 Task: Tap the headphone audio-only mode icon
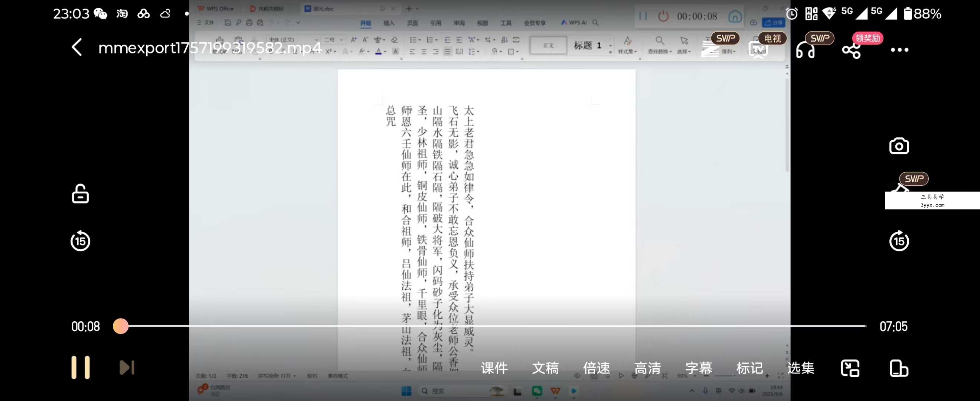(x=805, y=50)
